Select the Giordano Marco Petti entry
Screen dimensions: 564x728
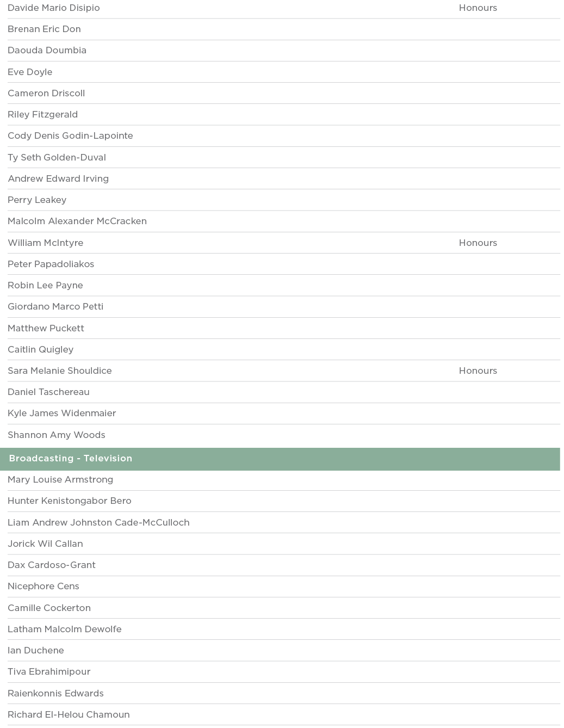click(x=55, y=307)
